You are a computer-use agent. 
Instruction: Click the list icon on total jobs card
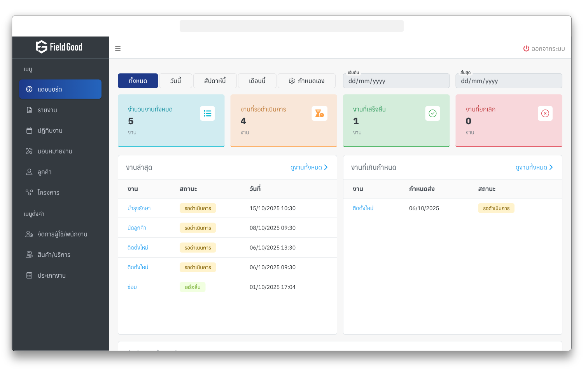pos(207,113)
